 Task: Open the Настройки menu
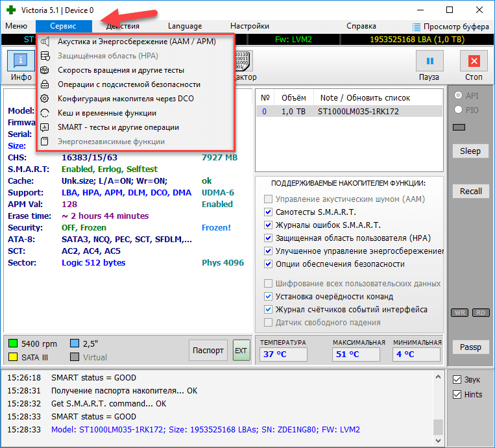pyautogui.click(x=250, y=26)
